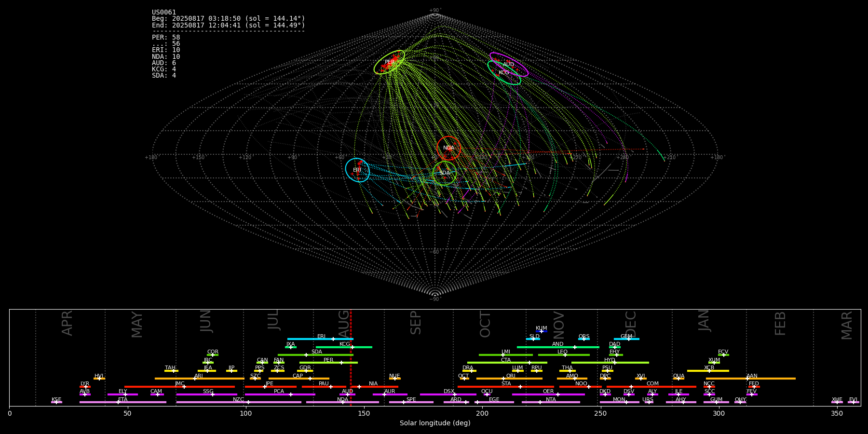Click the ERI cyan radiant circle on map
This screenshot has width=868, height=434.
click(357, 170)
